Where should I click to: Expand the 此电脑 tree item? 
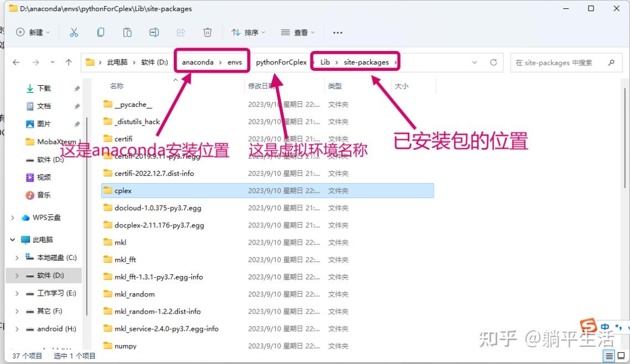click(x=12, y=240)
